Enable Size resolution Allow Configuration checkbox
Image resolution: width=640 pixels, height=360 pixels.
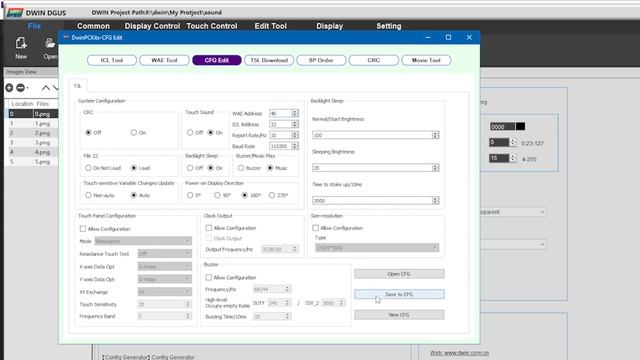coord(316,228)
